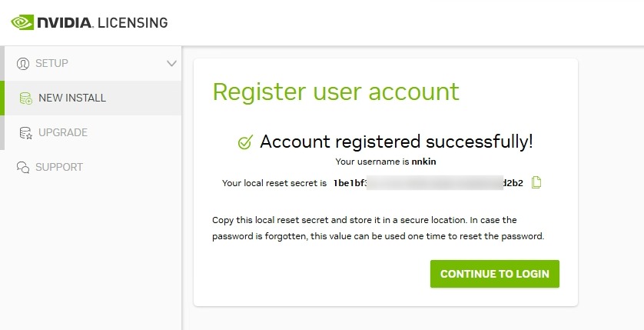Click the Account registered successfully message
This screenshot has height=330, width=644.
396,142
